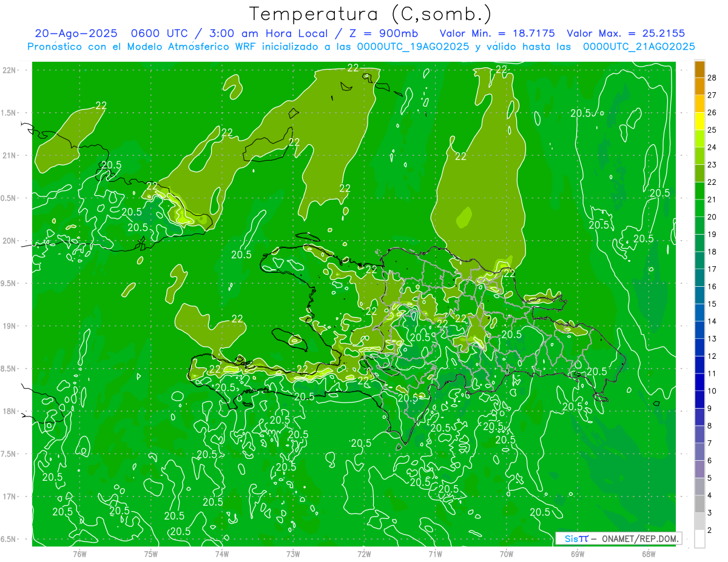The image size is (728, 562).
Task: Click colorbar label "7"
Action: 710,443
